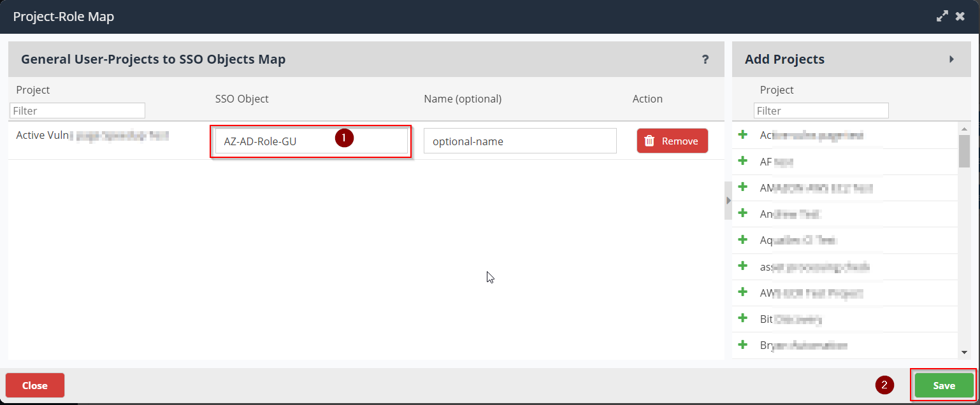
Task: Click the green plus next to "An" project
Action: 742,213
